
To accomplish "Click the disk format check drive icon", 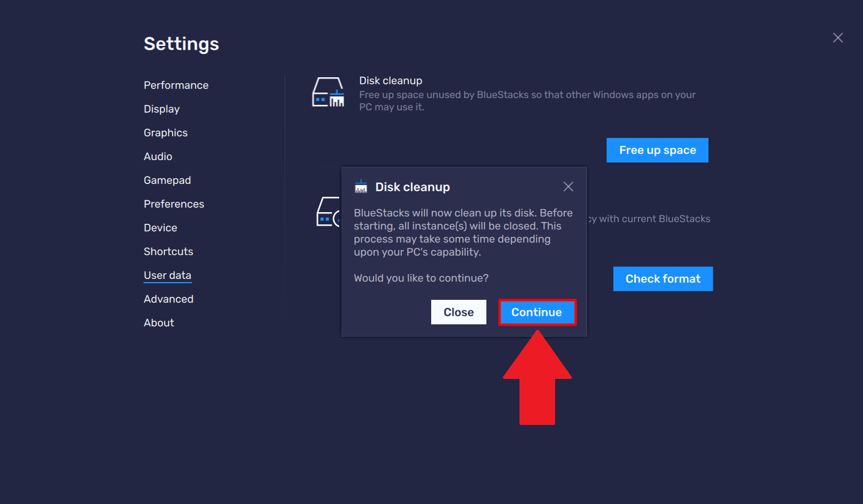I will (329, 212).
